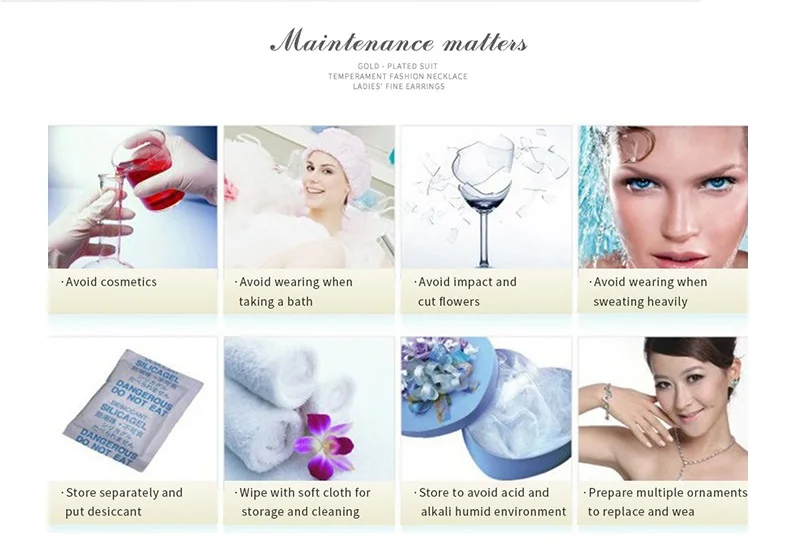Click the blue-eyed woman face photo
800x550 pixels.
tap(663, 197)
